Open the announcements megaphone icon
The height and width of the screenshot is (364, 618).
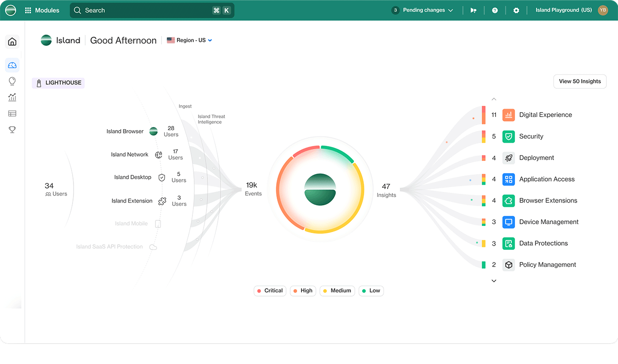473,10
